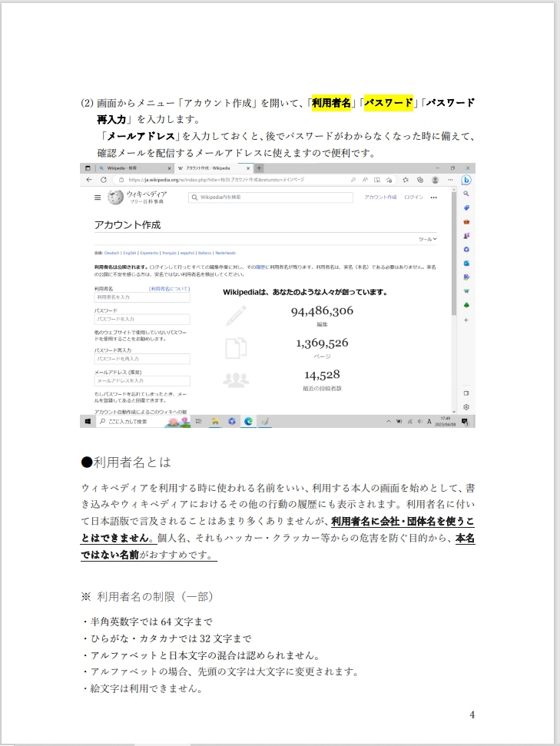Screen dimensions: 560x746
Task: Open the Edge sidebar Outlook icon
Action: click(x=466, y=263)
